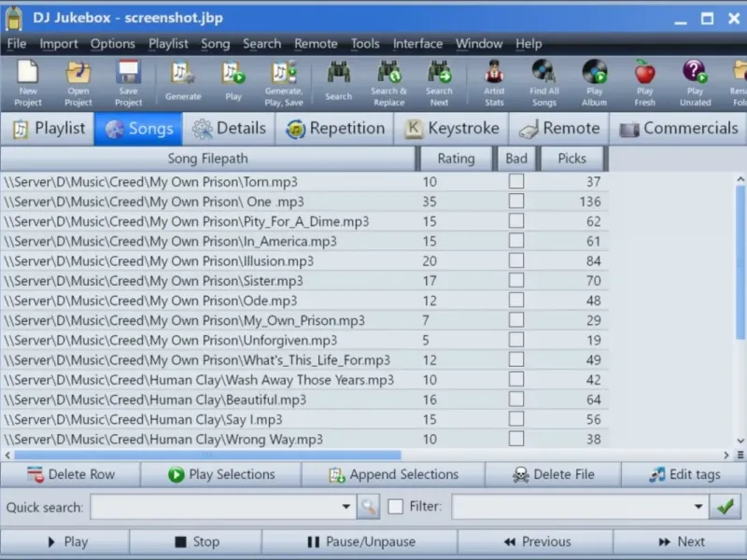Viewport: 747px width, 560px height.
Task: Click the horizontal scrollbar thumb
Action: tap(207, 455)
